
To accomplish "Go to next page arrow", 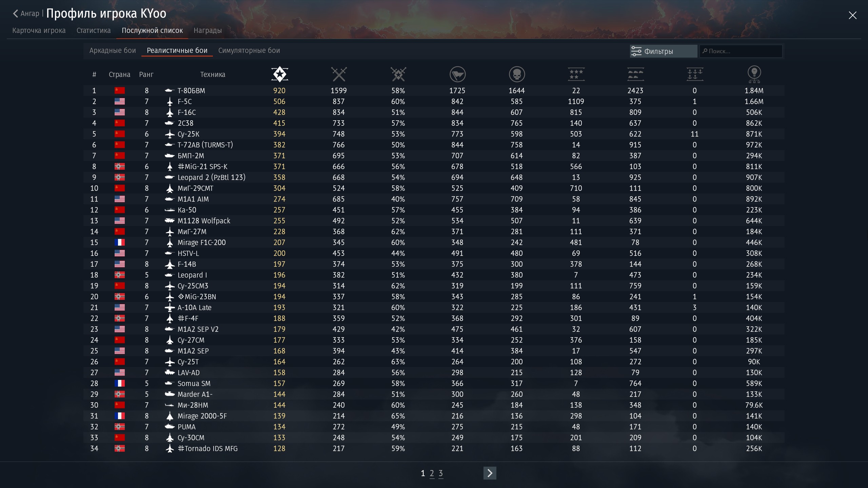I will (490, 473).
